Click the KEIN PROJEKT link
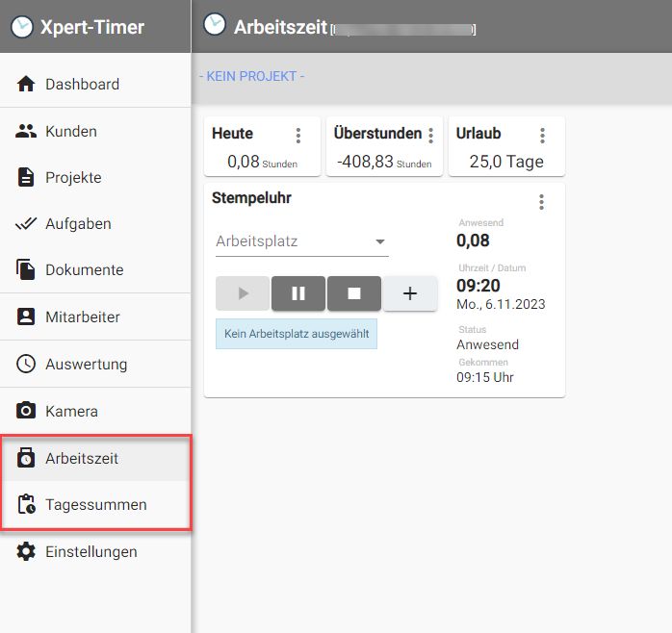The width and height of the screenshot is (672, 633). (251, 76)
